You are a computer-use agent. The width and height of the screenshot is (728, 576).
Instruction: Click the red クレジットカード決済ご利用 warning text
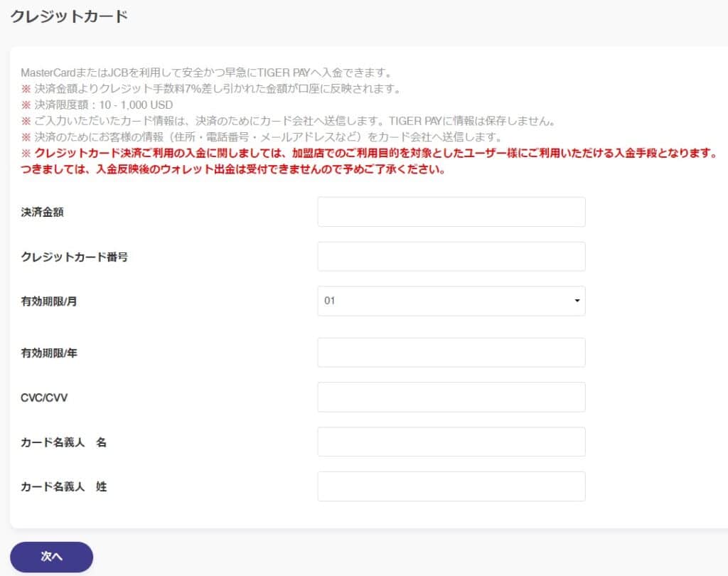pyautogui.click(x=370, y=161)
